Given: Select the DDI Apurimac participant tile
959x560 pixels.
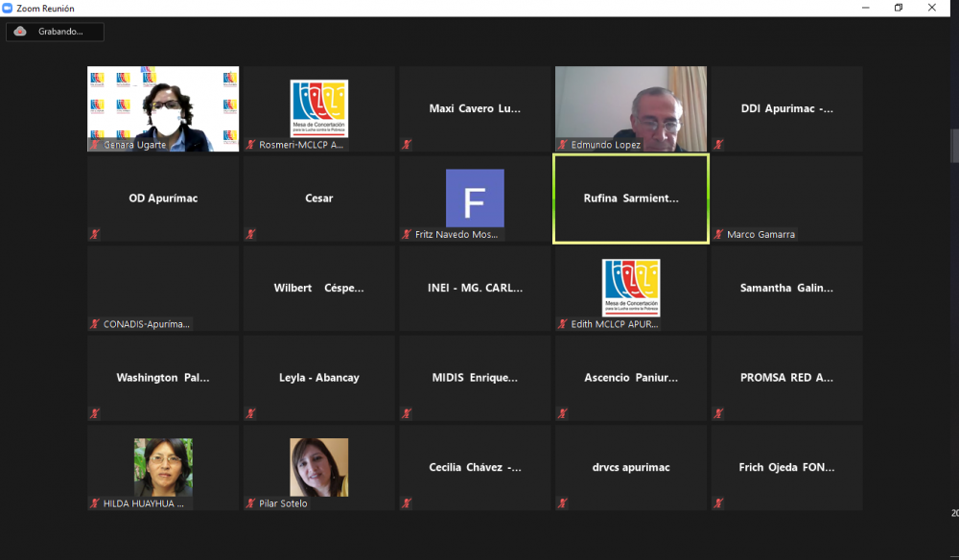Looking at the screenshot, I should (786, 108).
